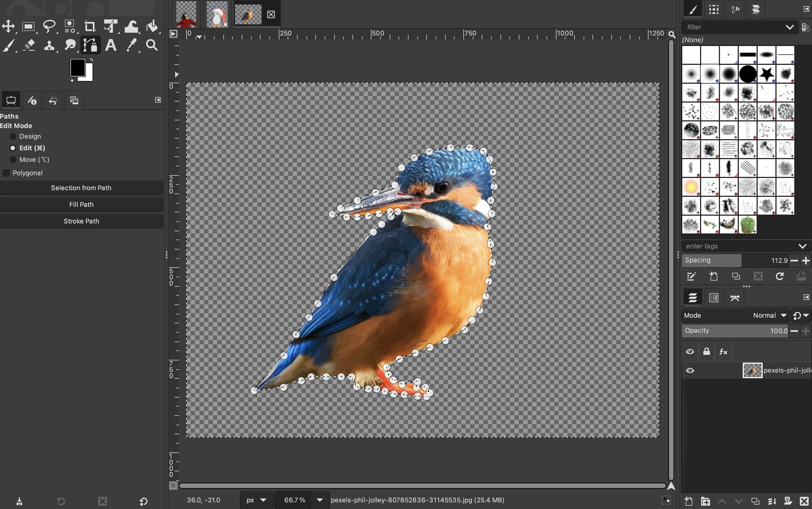Select the Free Select lasso tool
812x509 pixels.
[x=49, y=26]
